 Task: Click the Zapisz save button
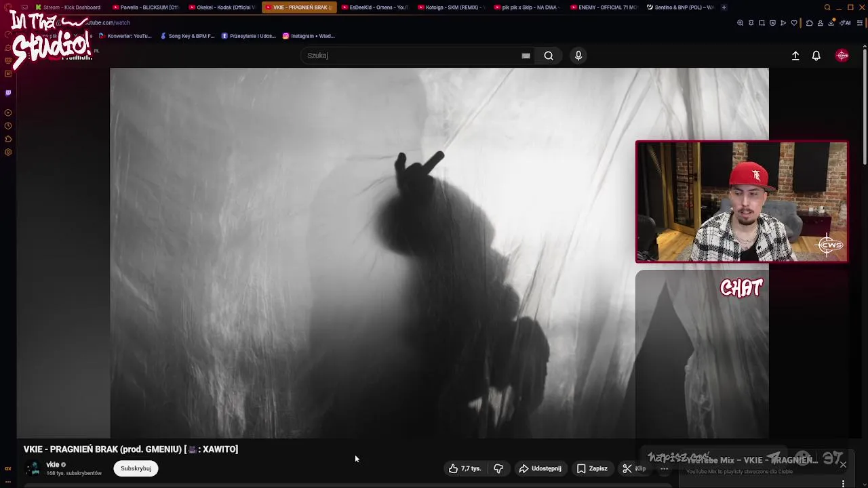coord(592,468)
